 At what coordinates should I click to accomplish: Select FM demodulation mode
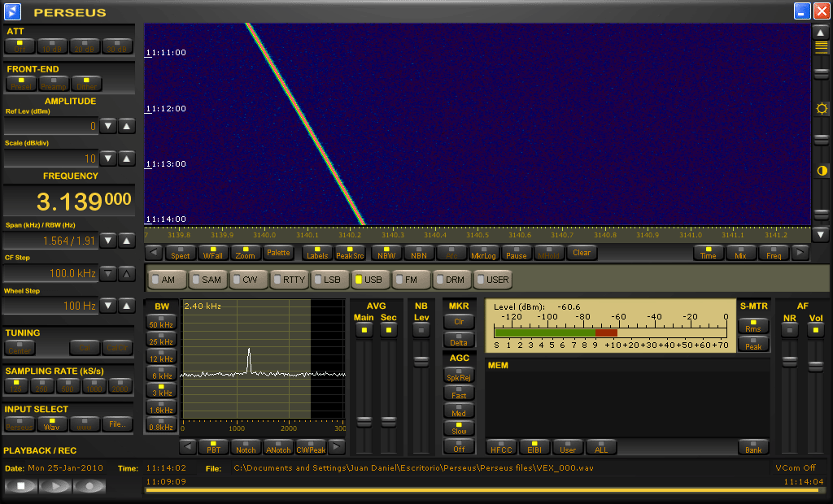pos(410,280)
